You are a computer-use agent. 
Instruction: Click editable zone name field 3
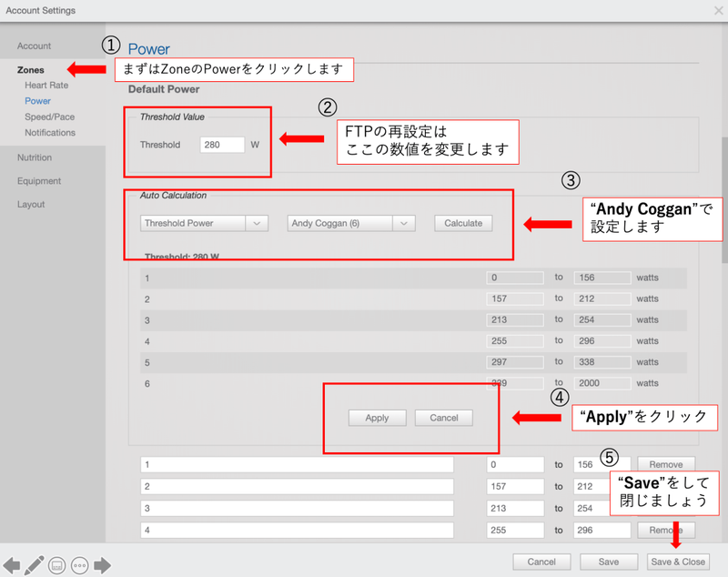(298, 509)
